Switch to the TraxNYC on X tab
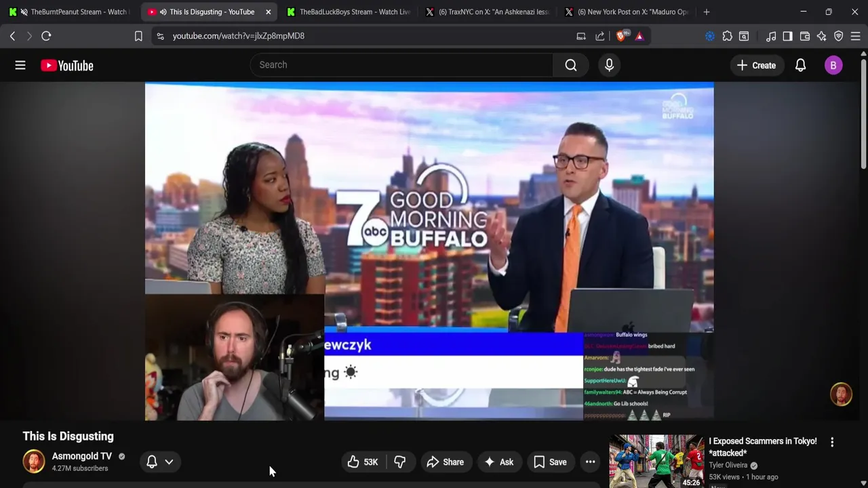The height and width of the screenshot is (488, 868). 487,12
